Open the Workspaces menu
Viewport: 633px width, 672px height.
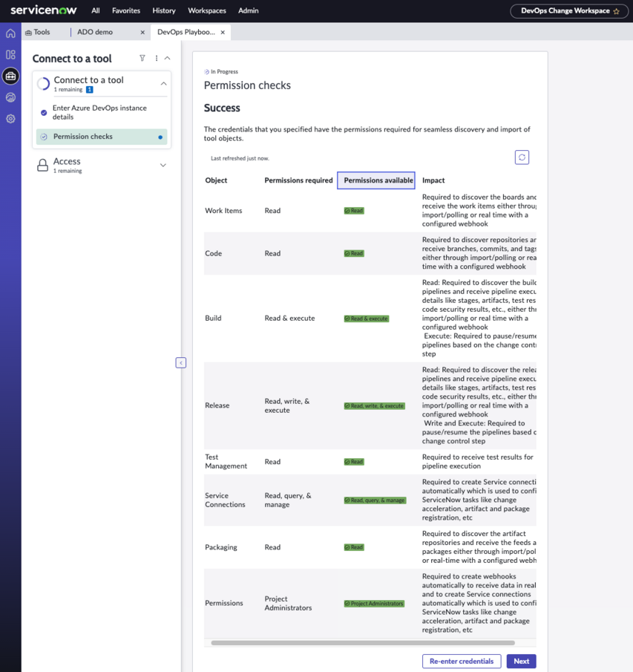(207, 10)
